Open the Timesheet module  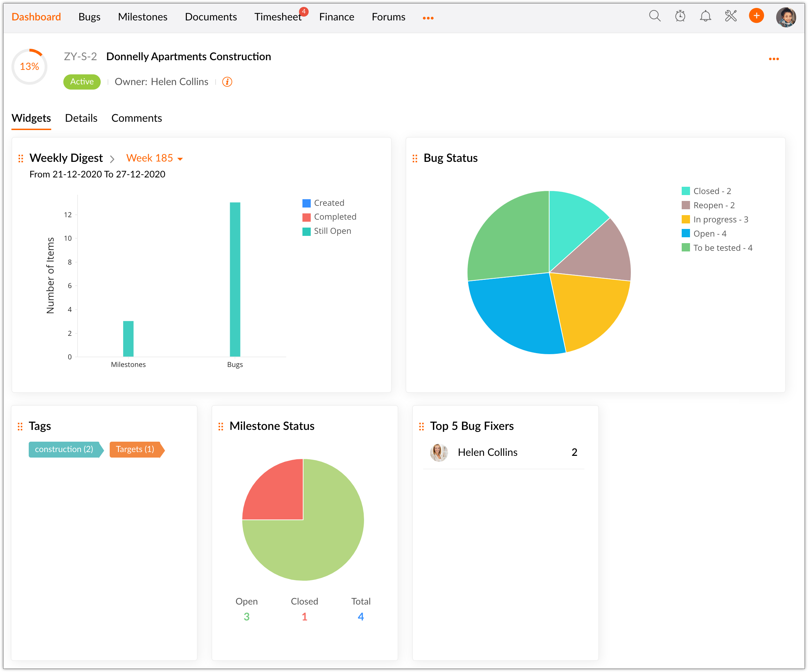278,17
